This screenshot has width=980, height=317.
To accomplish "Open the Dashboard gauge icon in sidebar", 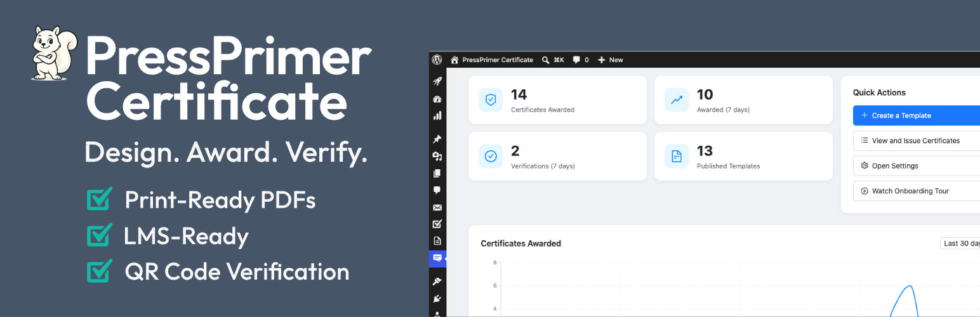I will [x=437, y=100].
